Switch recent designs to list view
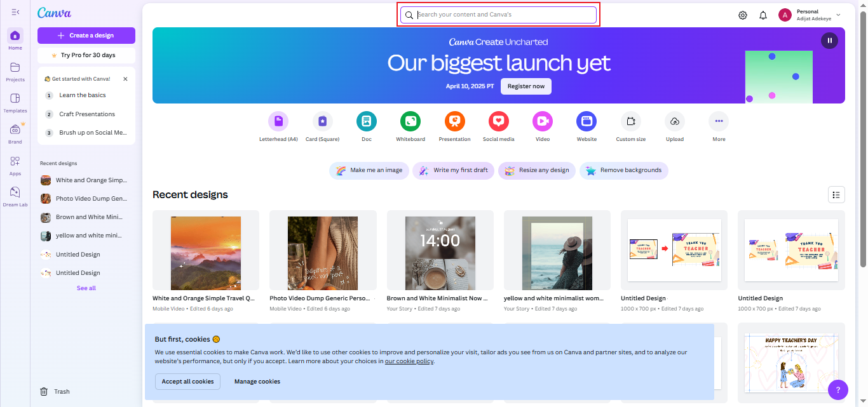The image size is (868, 407). [x=836, y=195]
